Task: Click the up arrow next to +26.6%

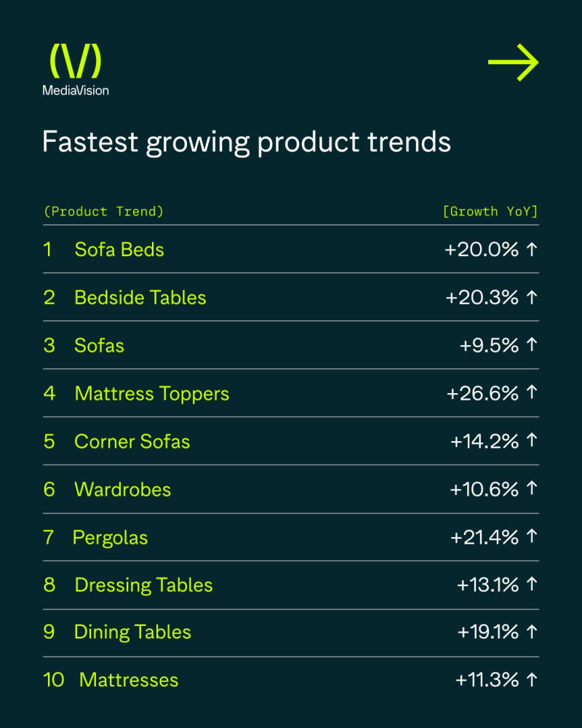Action: point(532,393)
